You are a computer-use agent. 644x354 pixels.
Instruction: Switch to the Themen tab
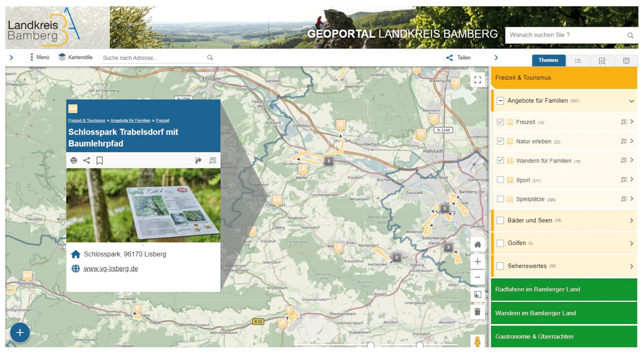548,60
